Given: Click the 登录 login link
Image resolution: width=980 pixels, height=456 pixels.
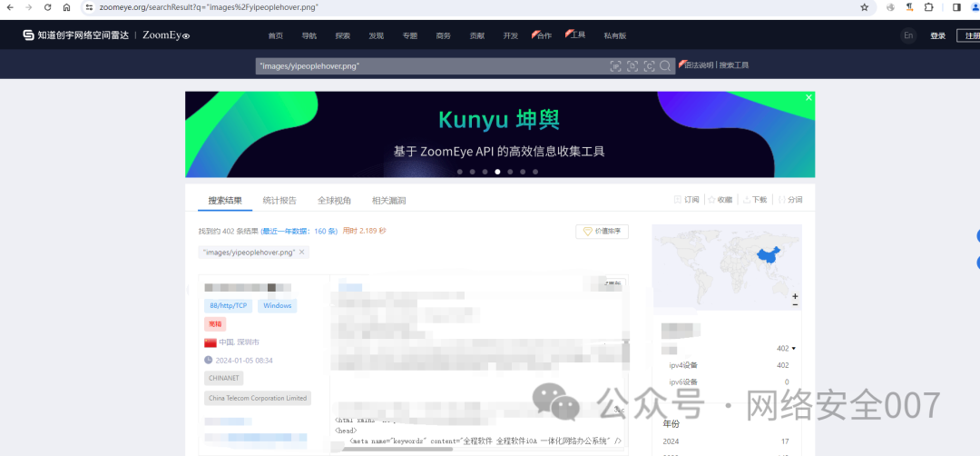Looking at the screenshot, I should point(937,35).
